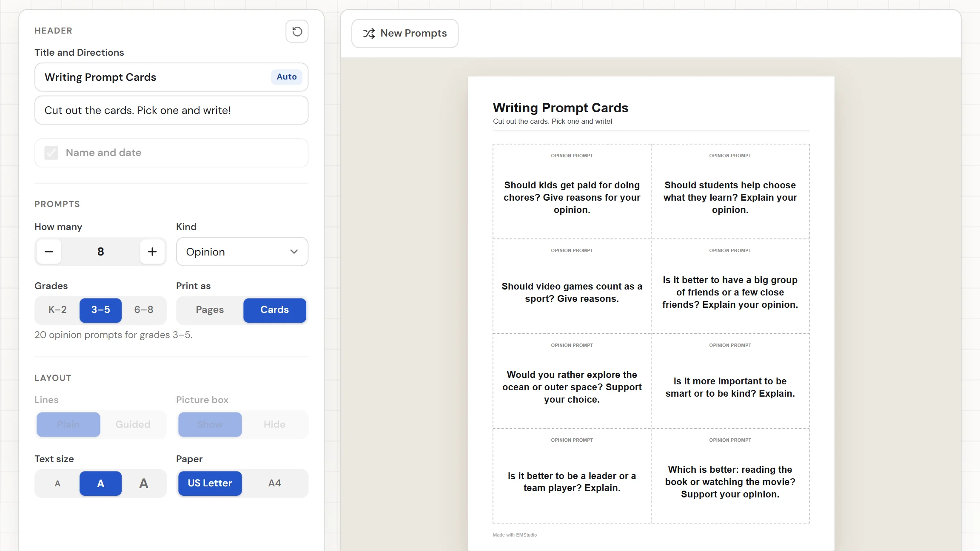Click card 'explore the ocean or outer space'

[x=572, y=381]
